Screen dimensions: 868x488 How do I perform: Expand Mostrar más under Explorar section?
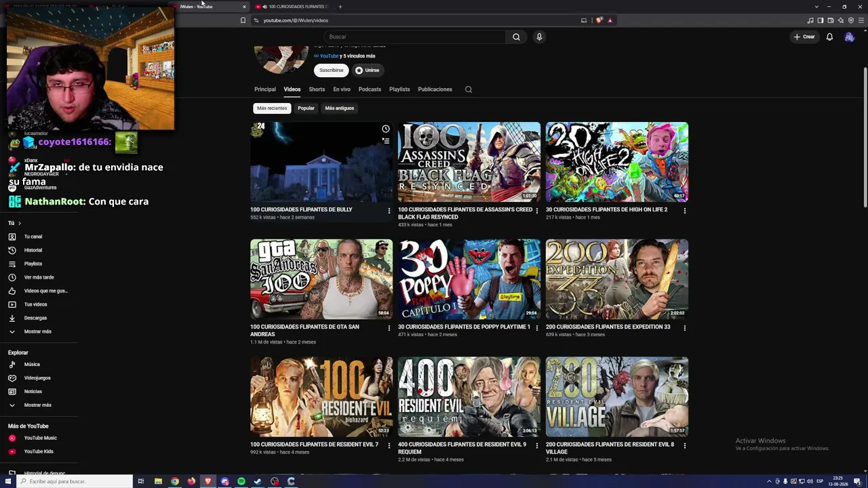[38, 405]
